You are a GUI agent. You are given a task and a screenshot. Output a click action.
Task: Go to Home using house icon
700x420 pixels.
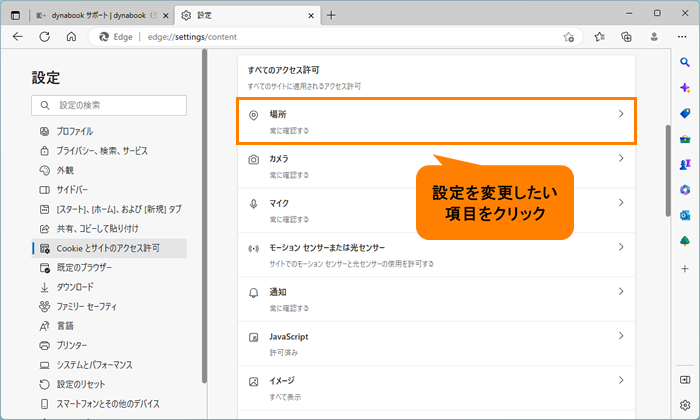tap(71, 36)
